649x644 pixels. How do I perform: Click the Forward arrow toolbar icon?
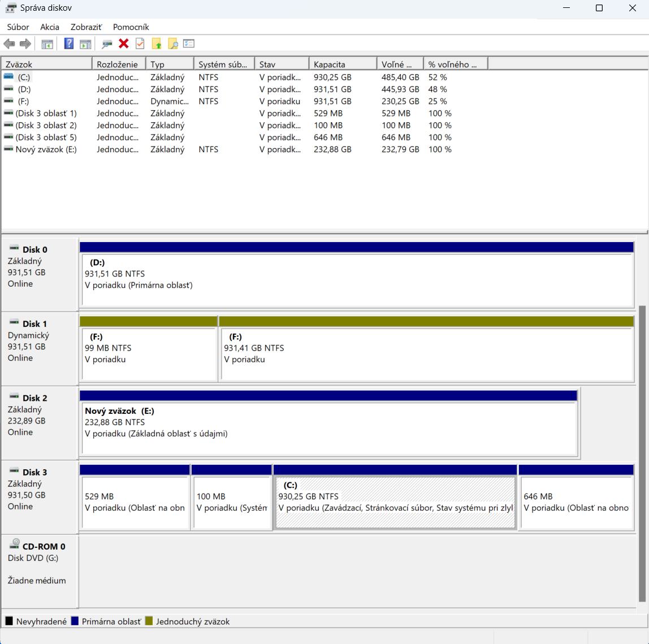point(25,44)
